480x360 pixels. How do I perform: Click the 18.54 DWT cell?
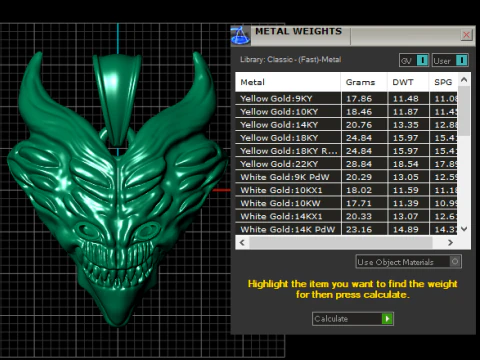[408, 164]
